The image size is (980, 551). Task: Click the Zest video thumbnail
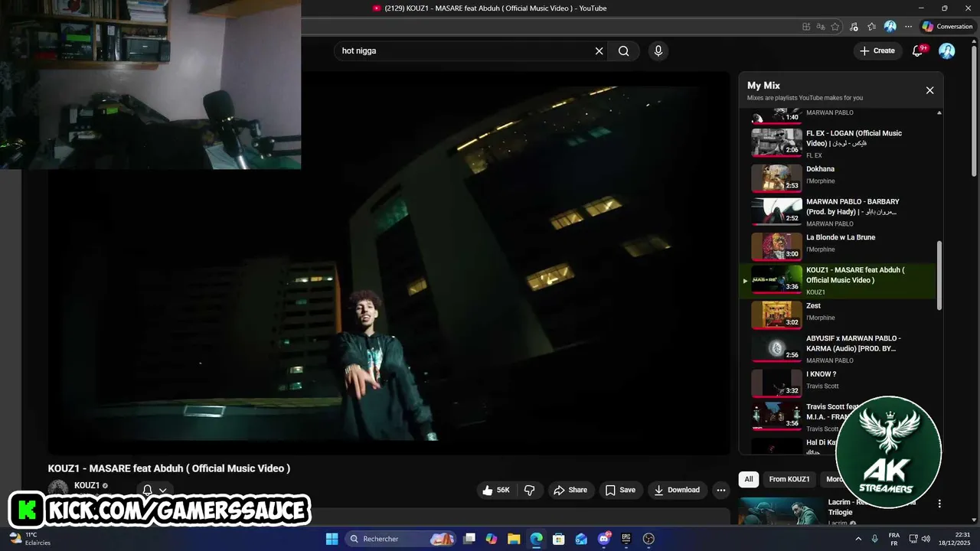776,315
